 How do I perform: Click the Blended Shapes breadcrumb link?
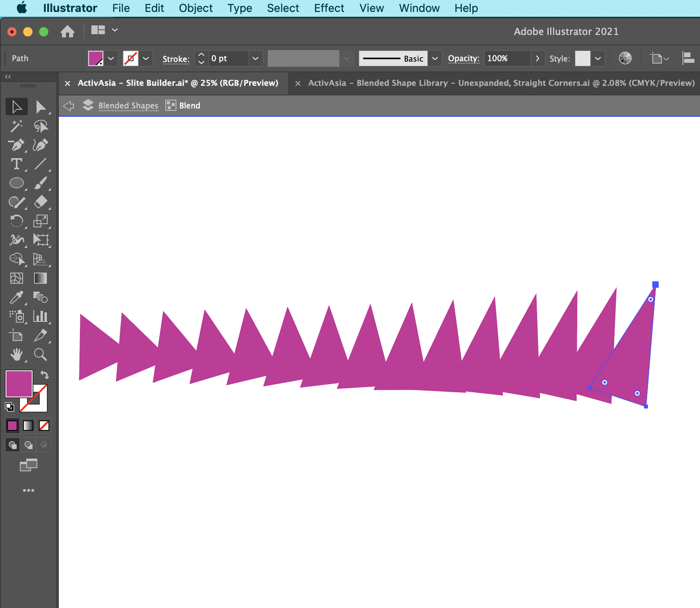(x=128, y=105)
